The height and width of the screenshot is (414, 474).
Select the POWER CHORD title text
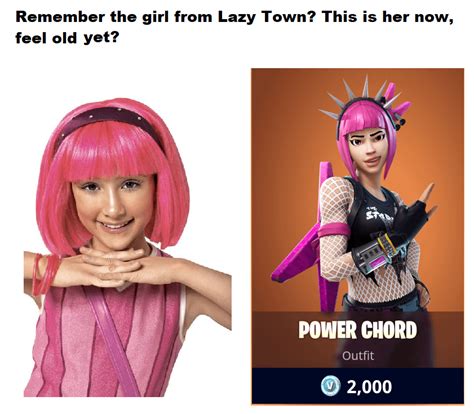click(x=358, y=330)
